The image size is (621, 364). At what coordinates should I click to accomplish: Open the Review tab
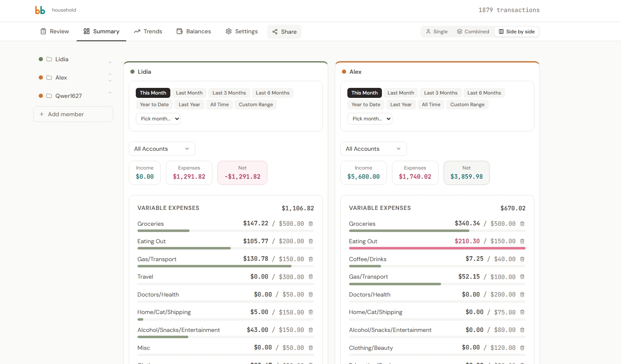(55, 31)
